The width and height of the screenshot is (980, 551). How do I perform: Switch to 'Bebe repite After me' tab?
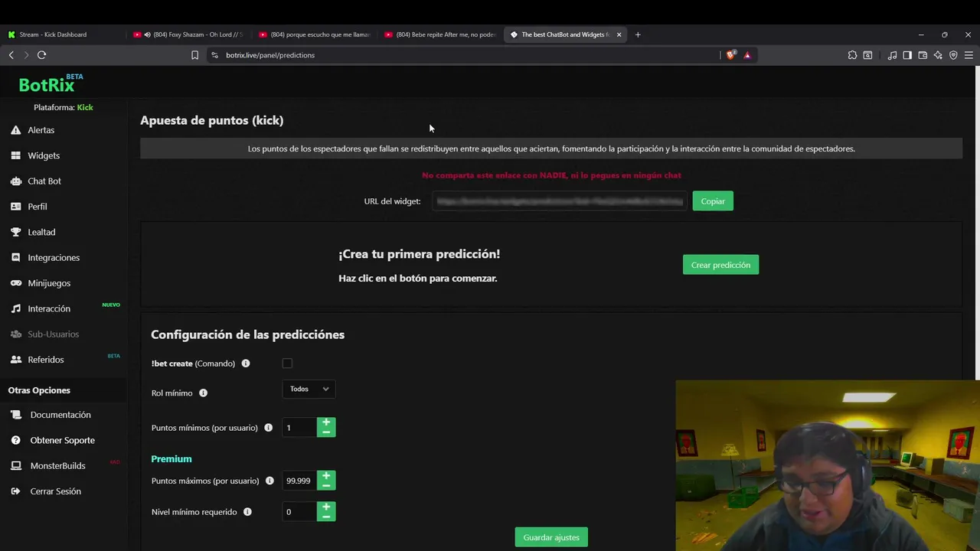click(440, 34)
